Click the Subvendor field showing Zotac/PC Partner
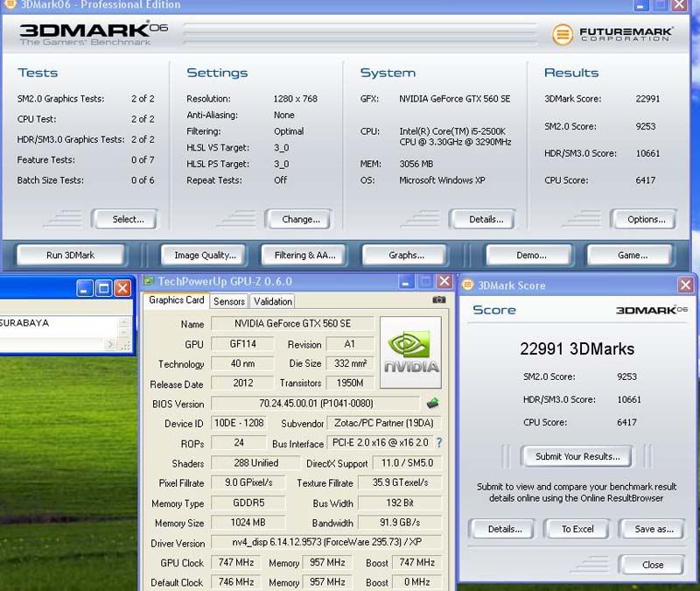Image resolution: width=700 pixels, height=591 pixels. tap(384, 423)
